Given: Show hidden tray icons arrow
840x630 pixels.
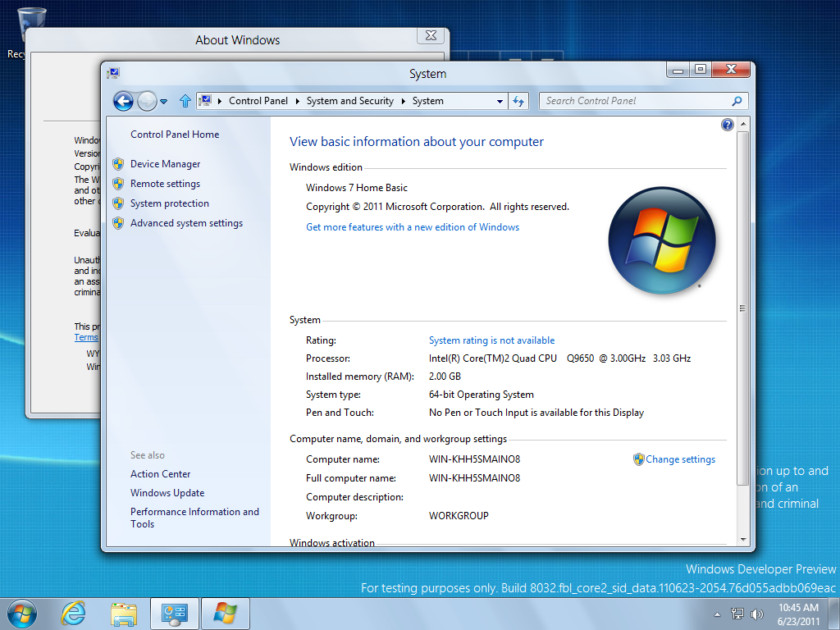Looking at the screenshot, I should 718,614.
